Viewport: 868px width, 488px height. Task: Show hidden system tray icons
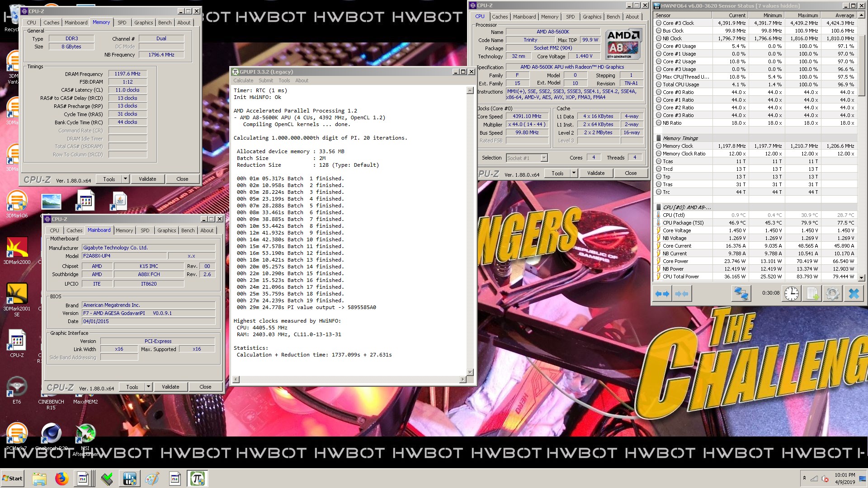[804, 478]
